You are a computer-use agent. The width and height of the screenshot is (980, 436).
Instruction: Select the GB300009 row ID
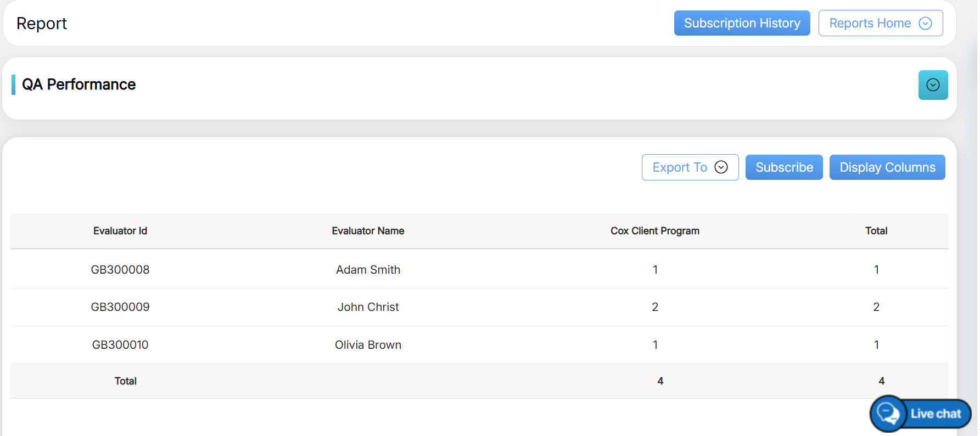[x=120, y=307]
